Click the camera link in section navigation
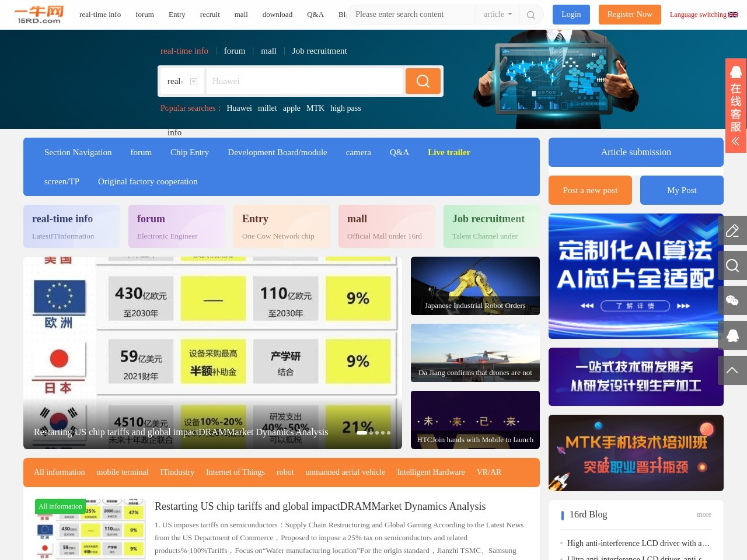Screen dimensions: 747x560 coord(358,152)
